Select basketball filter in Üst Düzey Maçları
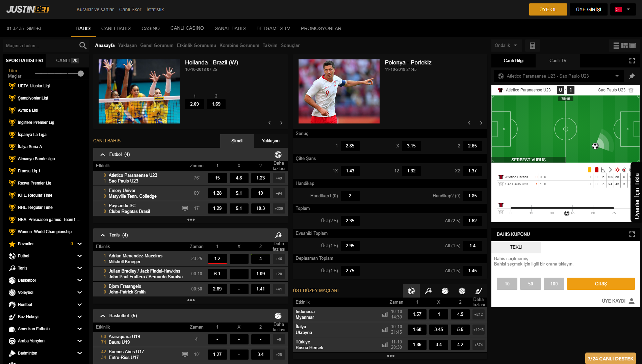This screenshot has height=364, width=642. tap(445, 291)
